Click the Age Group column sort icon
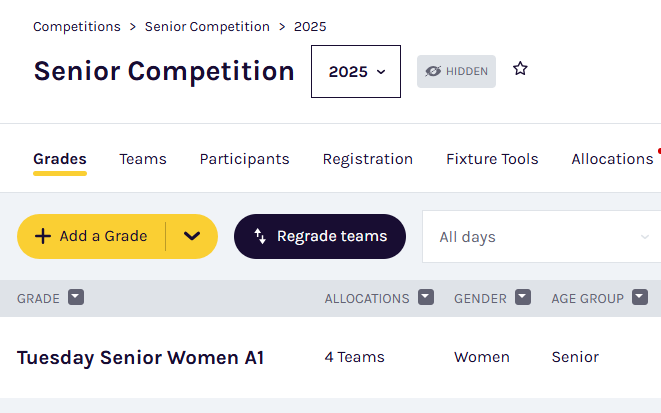This screenshot has height=413, width=661. pos(640,298)
